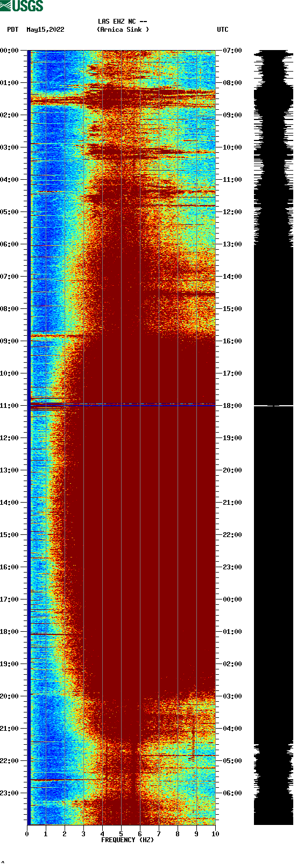
Task: Click frequency tick label 9
Action: (196, 834)
